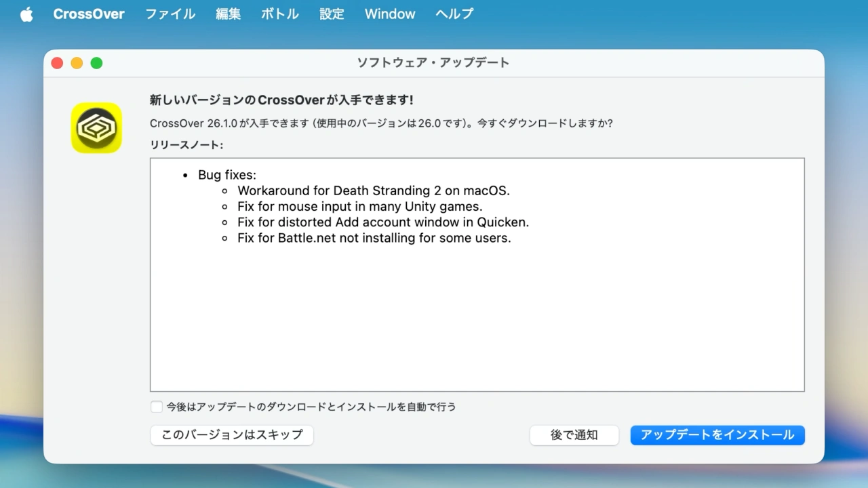
Task: Expand the ボトル menu
Action: tap(279, 14)
